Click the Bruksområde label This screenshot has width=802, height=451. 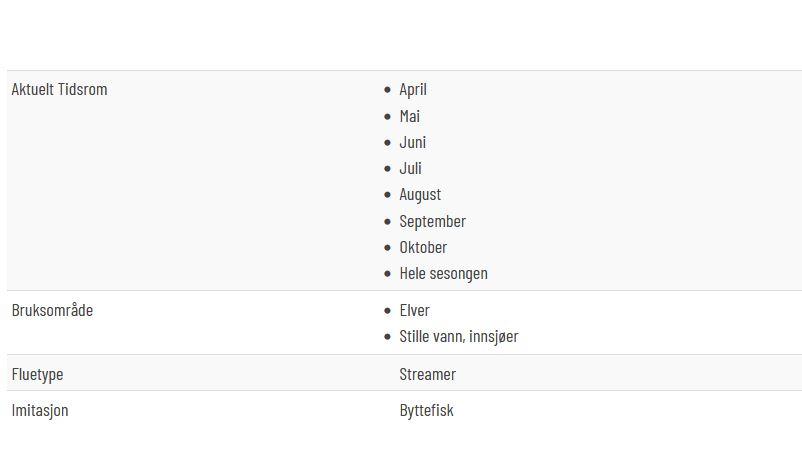pos(52,310)
